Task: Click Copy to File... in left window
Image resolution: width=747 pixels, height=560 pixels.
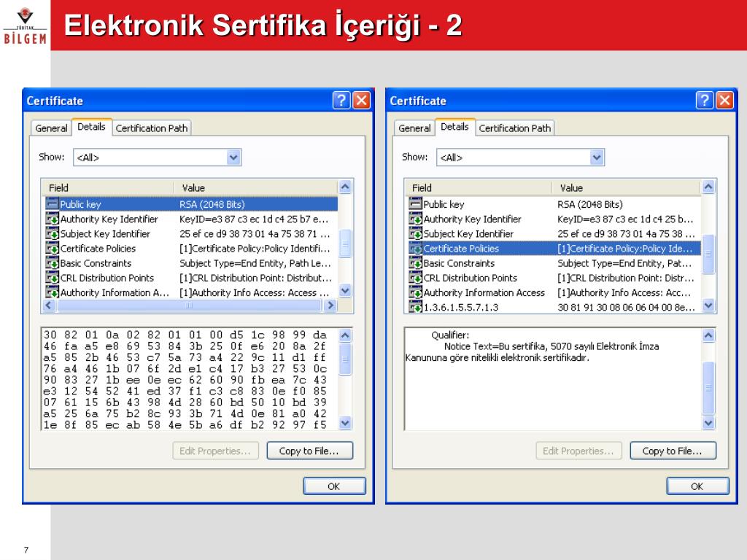Action: [x=309, y=451]
